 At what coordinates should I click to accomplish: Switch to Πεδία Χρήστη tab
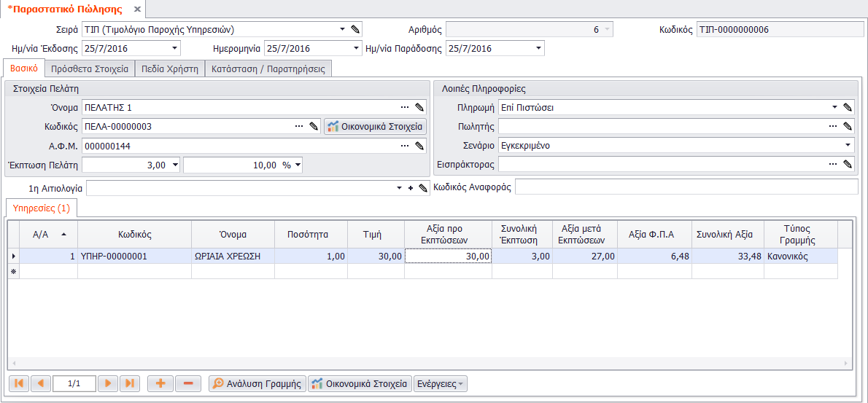(x=169, y=69)
